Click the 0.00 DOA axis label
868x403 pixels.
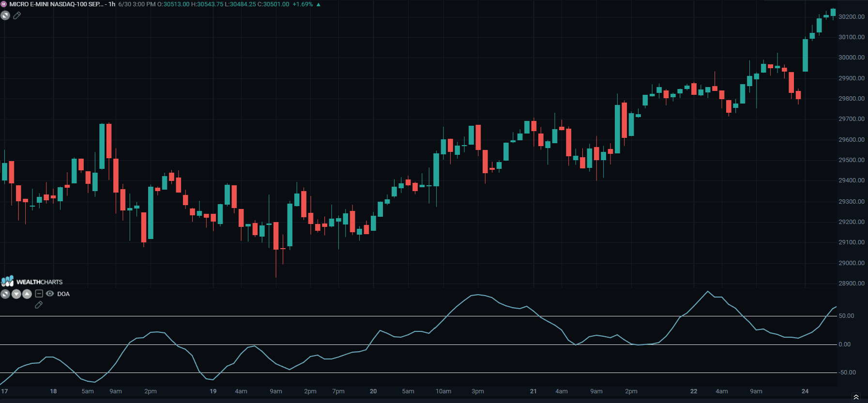click(845, 344)
